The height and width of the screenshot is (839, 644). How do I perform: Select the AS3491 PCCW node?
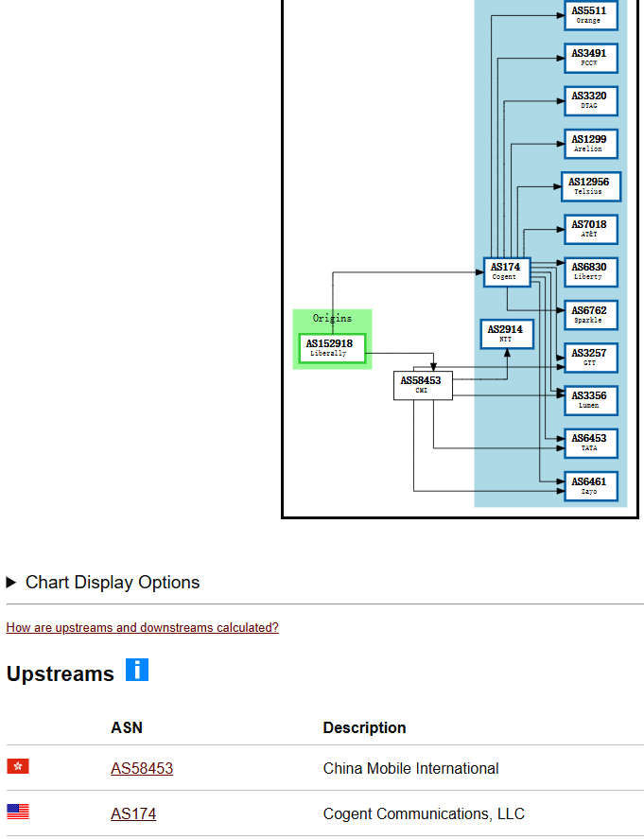pyautogui.click(x=590, y=58)
